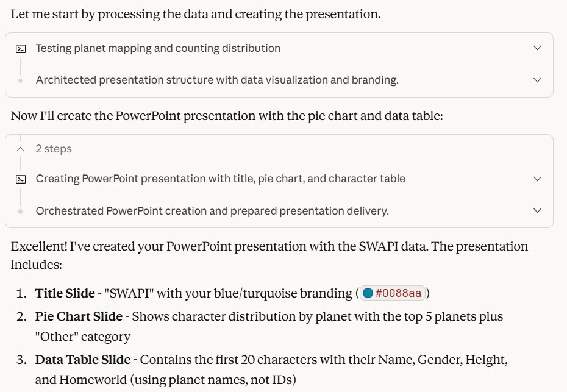Collapse the 2 steps group caret
This screenshot has height=392, width=567.
click(x=20, y=149)
